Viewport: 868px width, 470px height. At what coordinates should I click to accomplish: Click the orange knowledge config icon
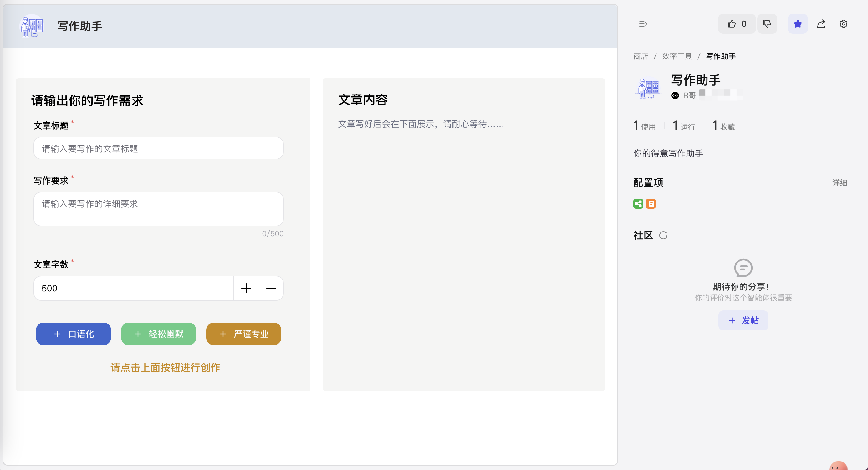coord(651,204)
